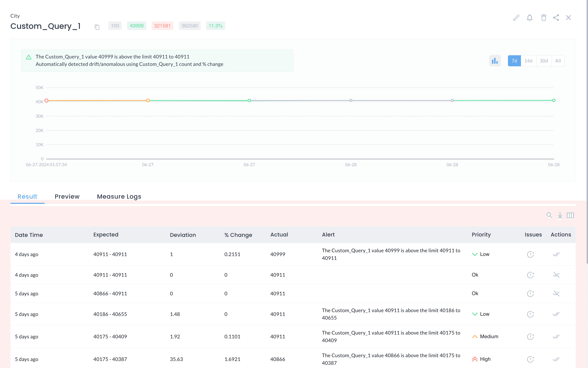Select the 14d time range
The image size is (588, 368).
coord(529,61)
